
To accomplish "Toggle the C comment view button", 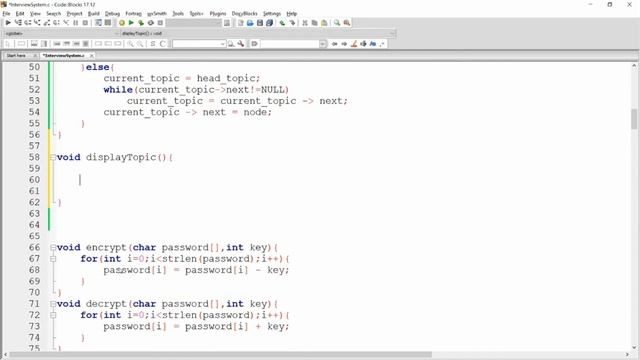I will click(162, 44).
